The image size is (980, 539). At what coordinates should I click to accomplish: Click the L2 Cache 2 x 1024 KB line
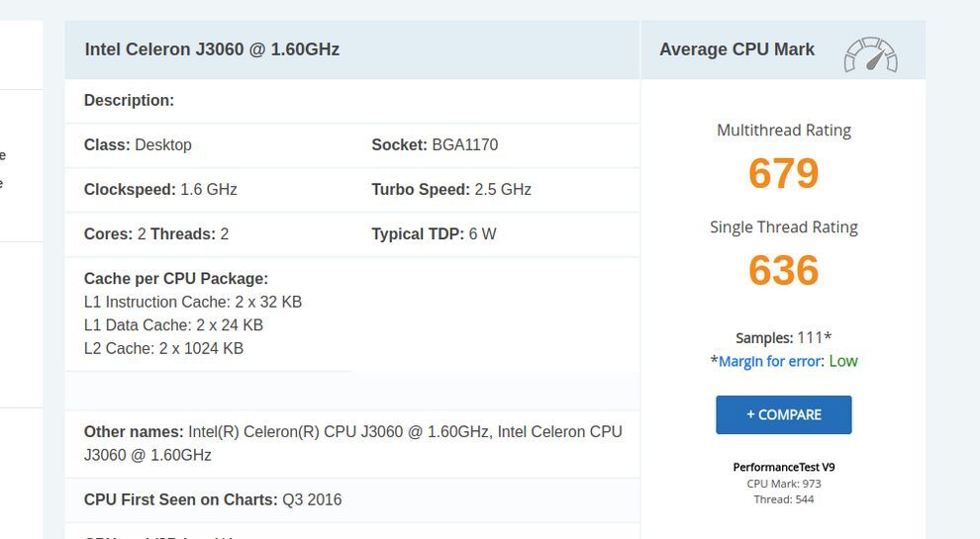(x=163, y=349)
